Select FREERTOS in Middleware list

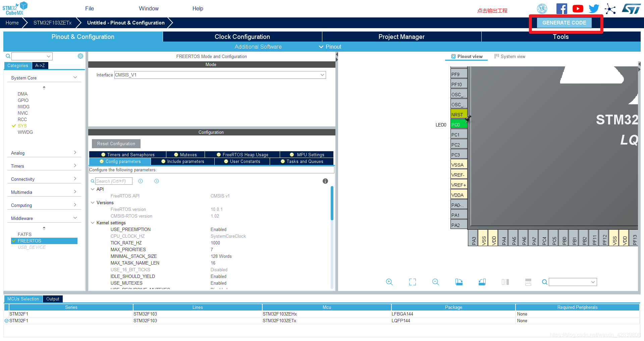[x=44, y=241]
